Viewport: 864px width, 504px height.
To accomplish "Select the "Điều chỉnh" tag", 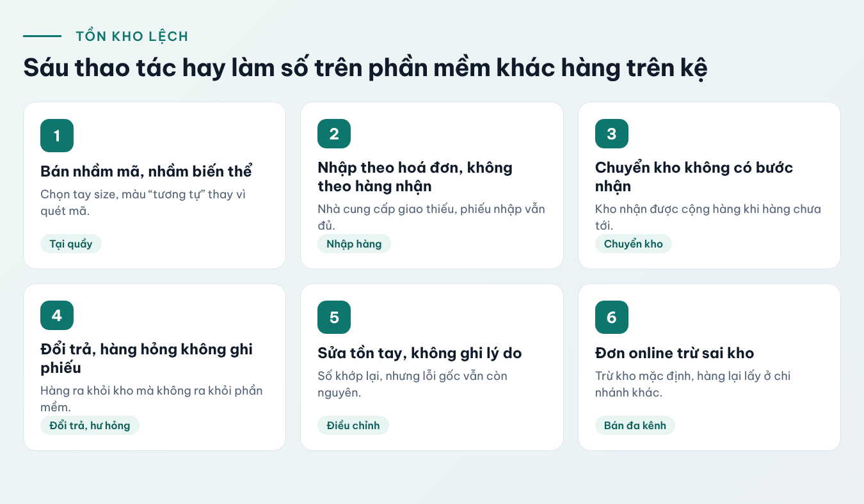I will 353,425.
